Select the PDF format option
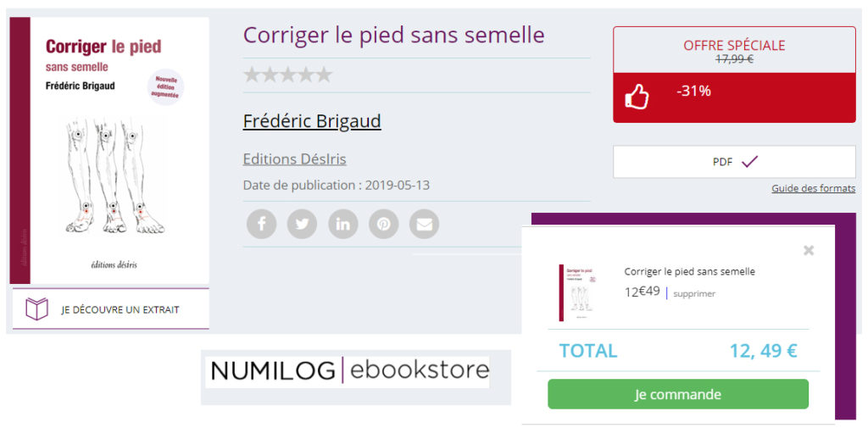The width and height of the screenshot is (868, 439). [734, 162]
